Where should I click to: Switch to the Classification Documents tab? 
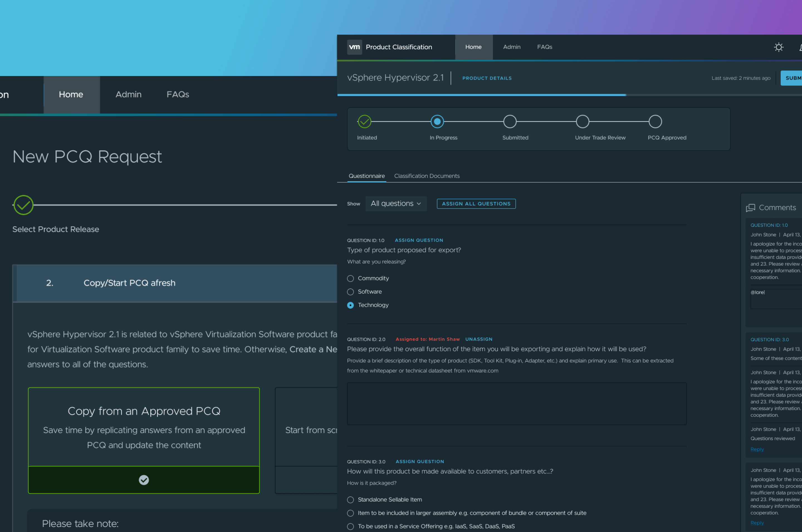click(427, 176)
